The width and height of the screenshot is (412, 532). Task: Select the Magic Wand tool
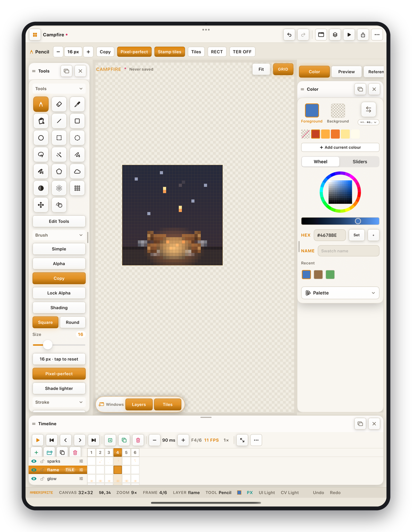point(59,155)
